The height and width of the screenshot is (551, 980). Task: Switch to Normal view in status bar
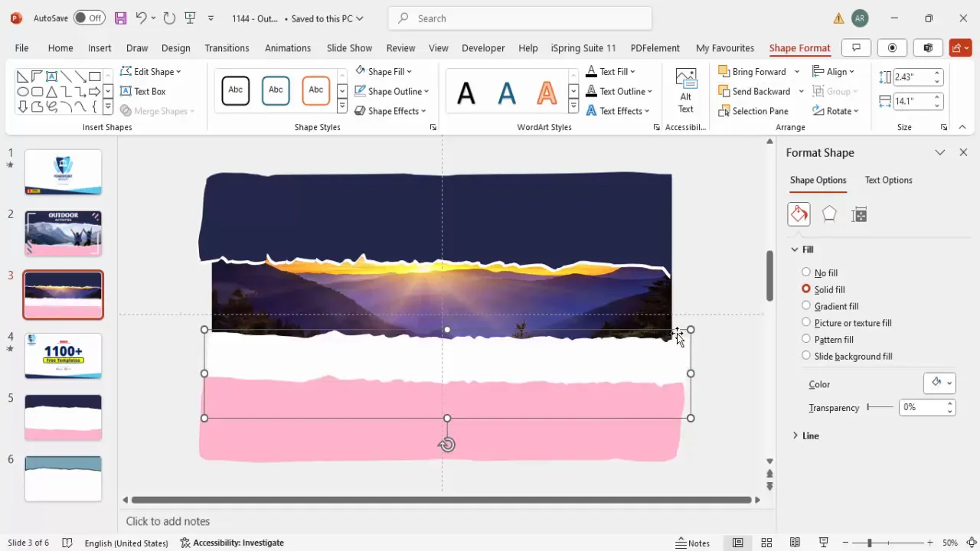click(737, 543)
